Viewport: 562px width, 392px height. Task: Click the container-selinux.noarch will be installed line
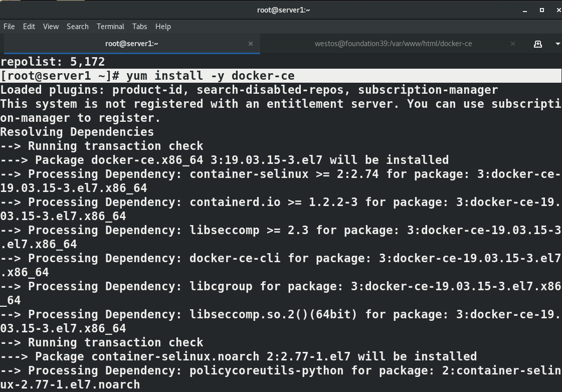(238, 356)
